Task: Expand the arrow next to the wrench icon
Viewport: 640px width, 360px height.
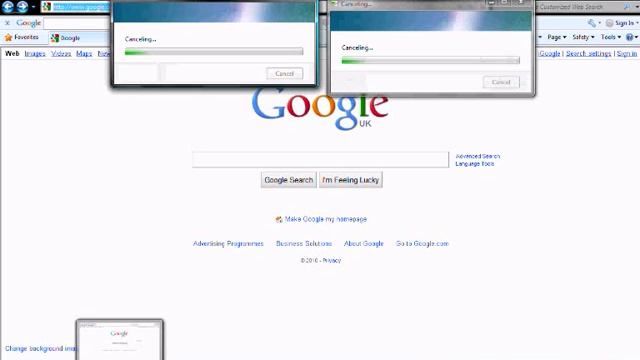Action: 600,23
